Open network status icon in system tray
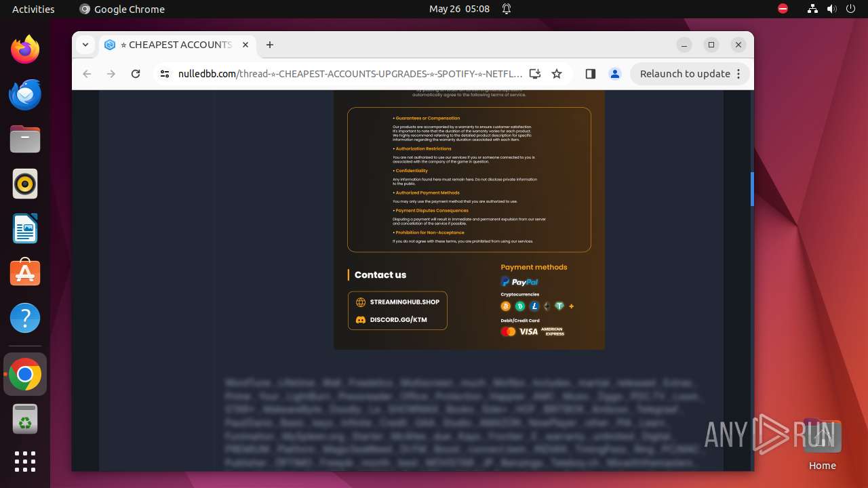 point(813,9)
